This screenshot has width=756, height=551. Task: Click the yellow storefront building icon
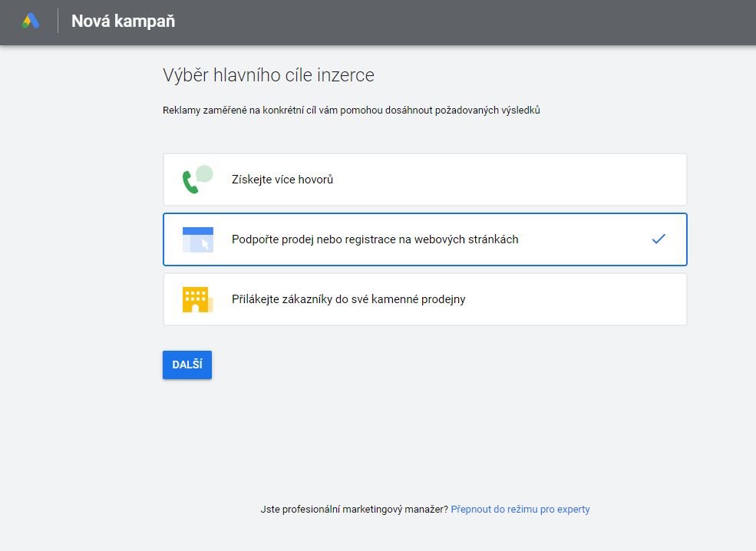[x=198, y=299]
